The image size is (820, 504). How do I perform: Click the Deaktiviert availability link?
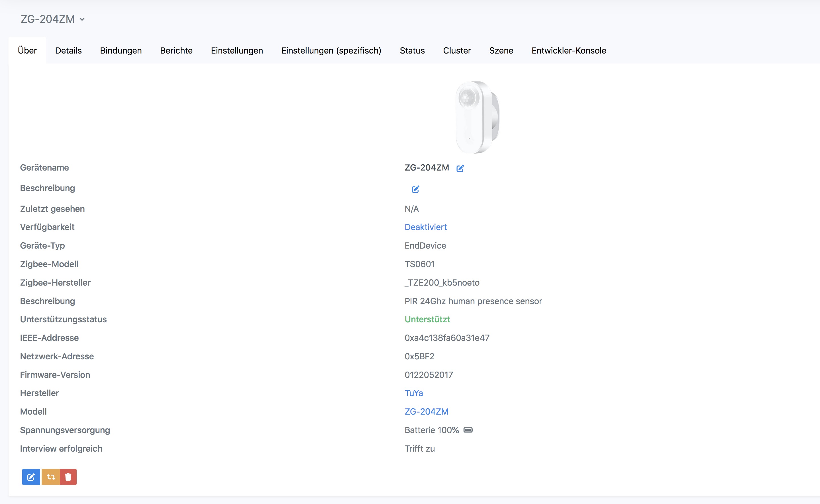pos(425,227)
